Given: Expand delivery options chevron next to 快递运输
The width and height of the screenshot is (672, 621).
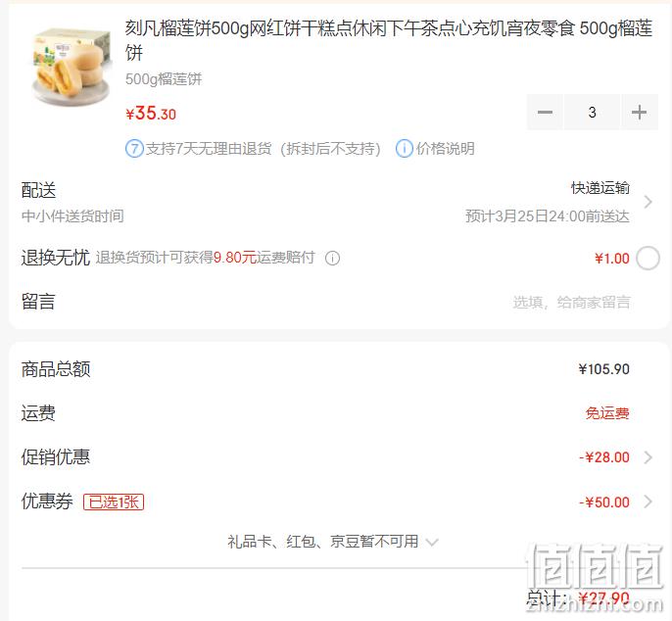Looking at the screenshot, I should click(x=648, y=202).
